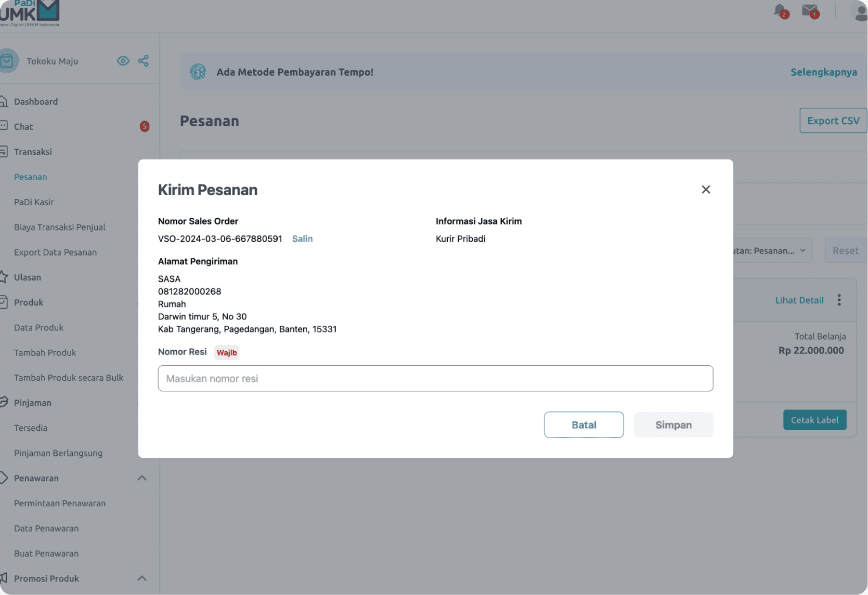Image resolution: width=868 pixels, height=595 pixels.
Task: Toggle store visibility eye icon
Action: pos(123,61)
